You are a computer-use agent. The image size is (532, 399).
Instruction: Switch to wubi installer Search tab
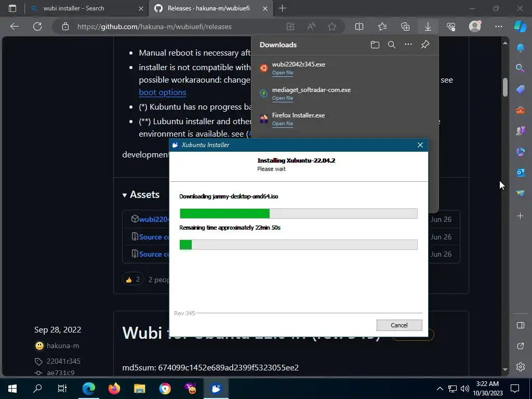click(74, 8)
